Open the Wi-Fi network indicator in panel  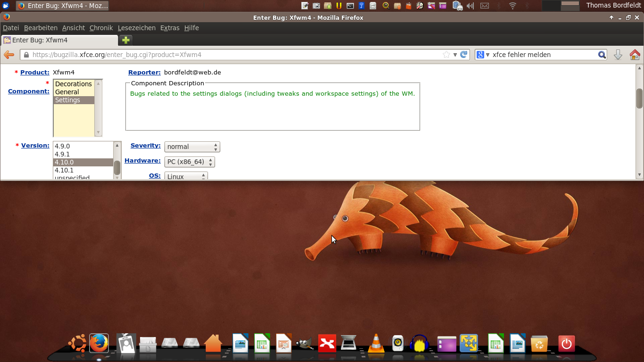pyautogui.click(x=512, y=6)
